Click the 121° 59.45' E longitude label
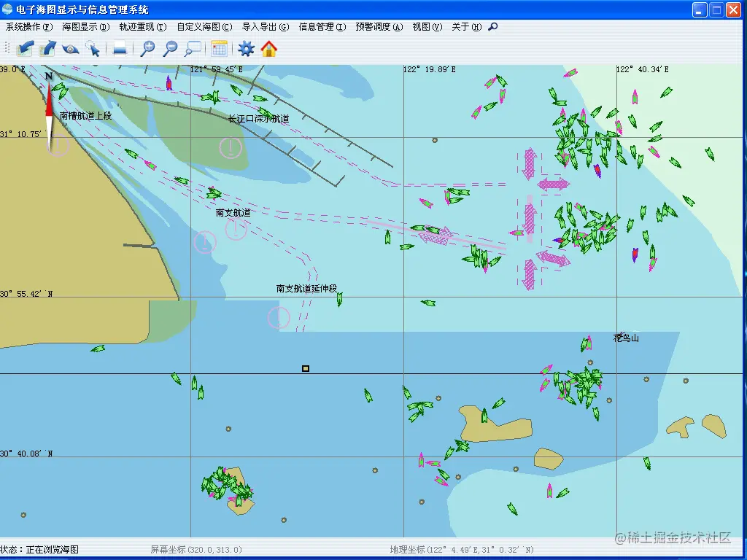Image resolution: width=747 pixels, height=560 pixels. (x=216, y=69)
